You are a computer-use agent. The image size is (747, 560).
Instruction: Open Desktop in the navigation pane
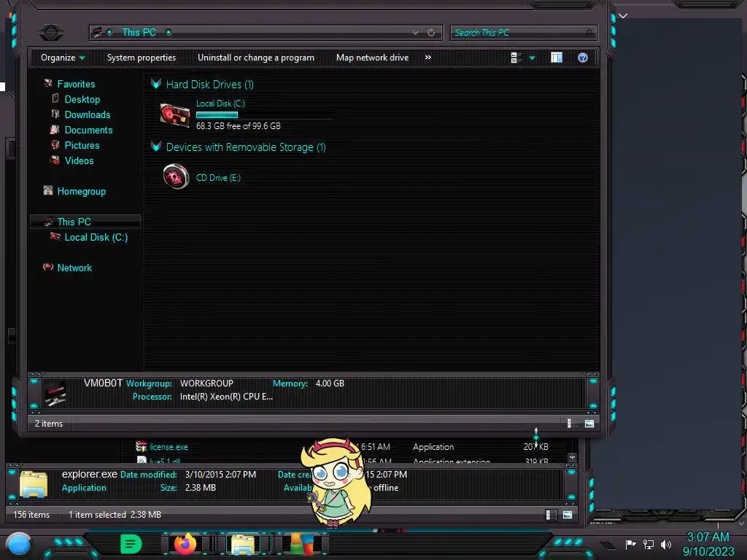(82, 99)
